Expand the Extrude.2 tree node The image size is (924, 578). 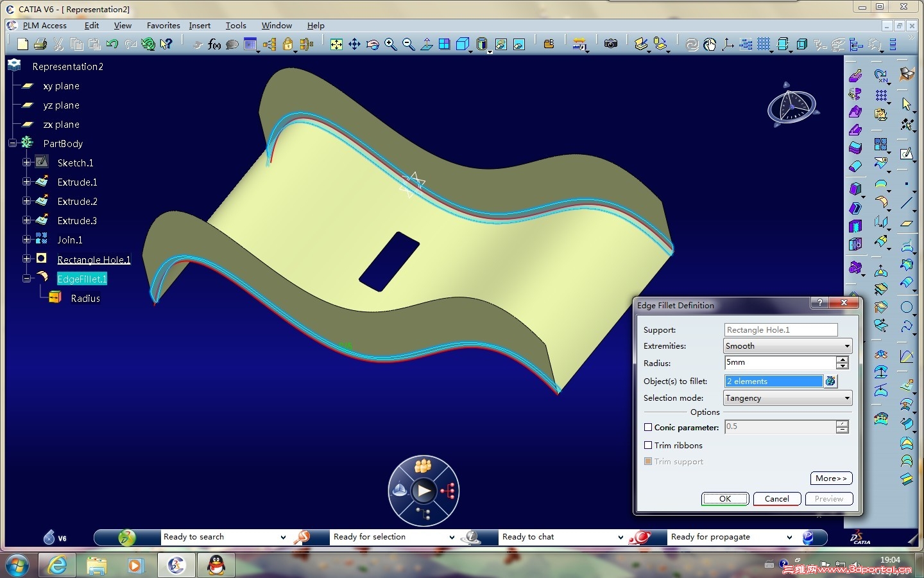tap(26, 201)
